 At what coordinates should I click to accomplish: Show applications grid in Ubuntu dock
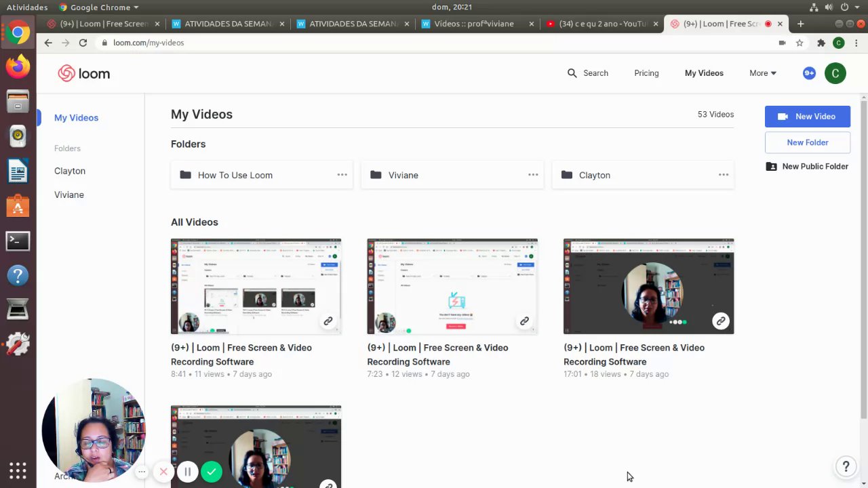point(18,470)
